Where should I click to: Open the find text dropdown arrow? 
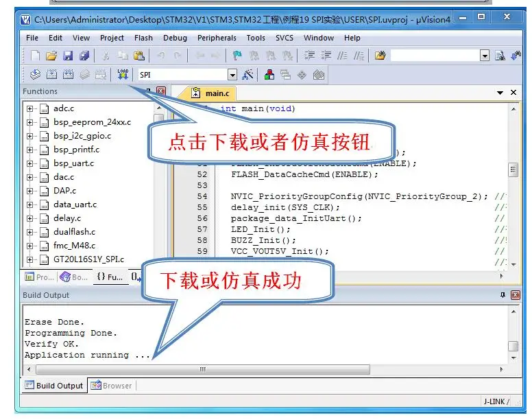485,56
